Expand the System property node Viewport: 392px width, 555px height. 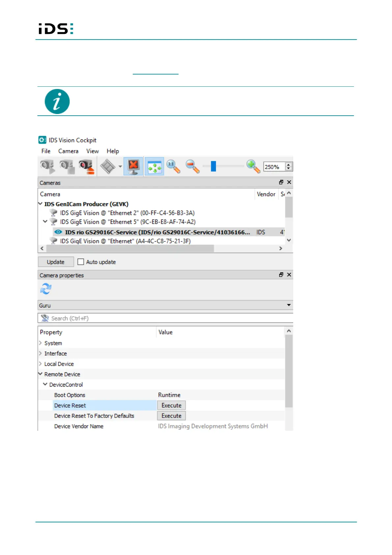point(40,343)
